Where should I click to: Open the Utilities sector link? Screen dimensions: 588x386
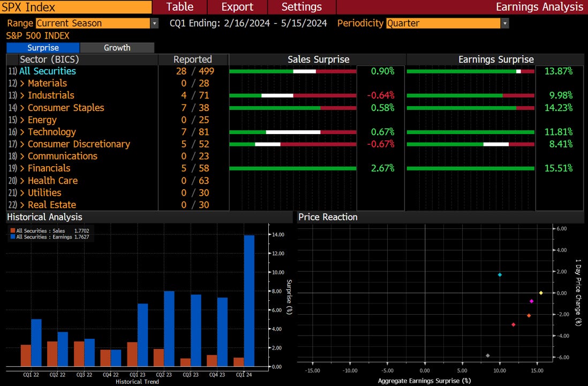click(44, 192)
